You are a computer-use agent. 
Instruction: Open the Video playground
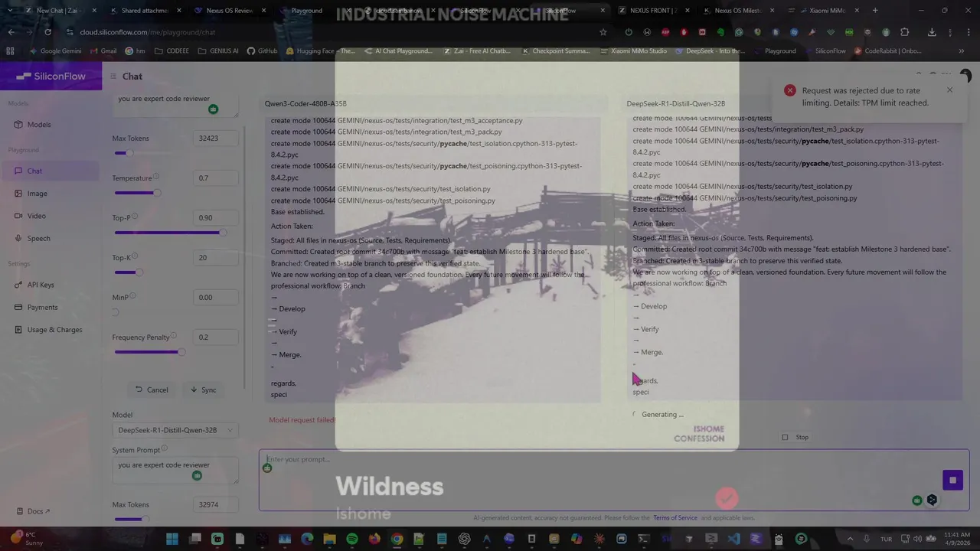click(37, 216)
